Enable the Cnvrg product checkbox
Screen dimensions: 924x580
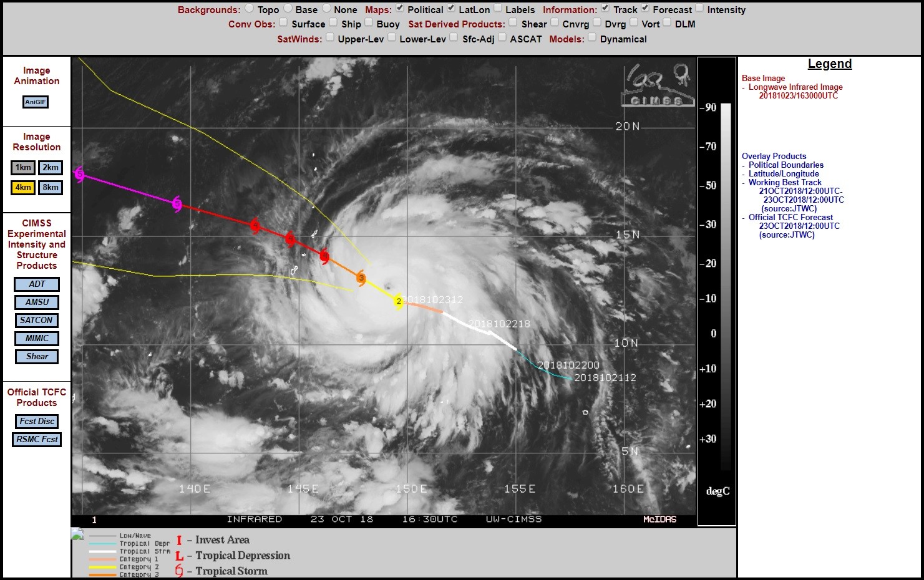(554, 23)
